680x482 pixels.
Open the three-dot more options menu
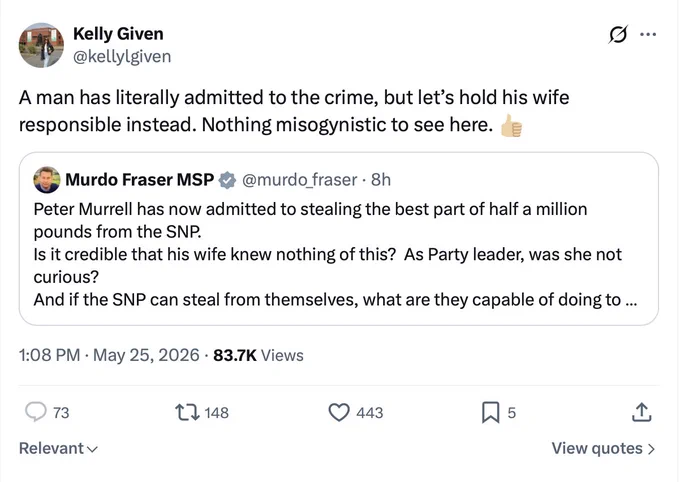pyautogui.click(x=648, y=34)
